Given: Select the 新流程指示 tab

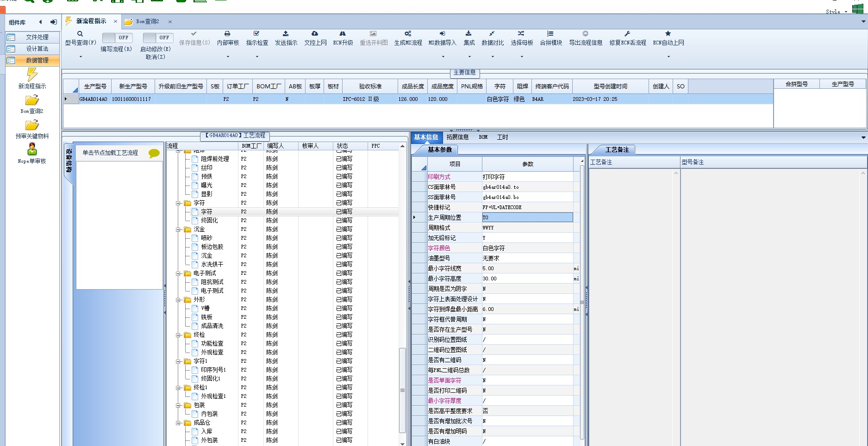Looking at the screenshot, I should (x=91, y=21).
